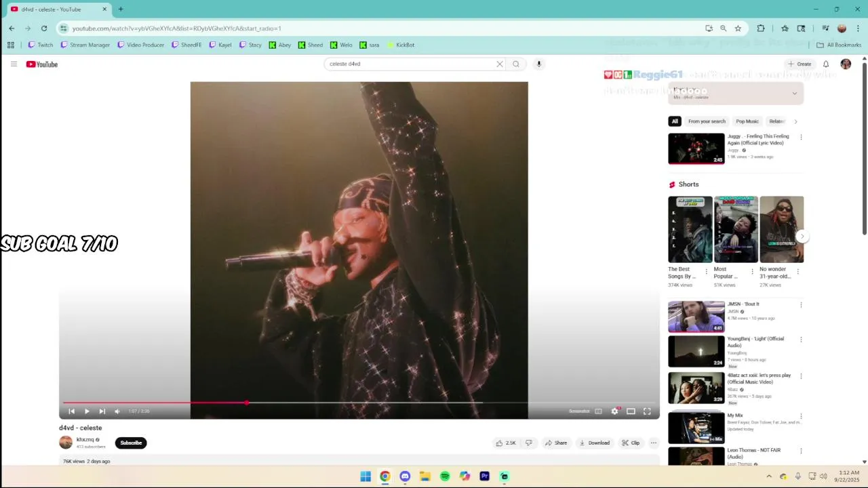Like the video with thumbs up

click(x=506, y=443)
